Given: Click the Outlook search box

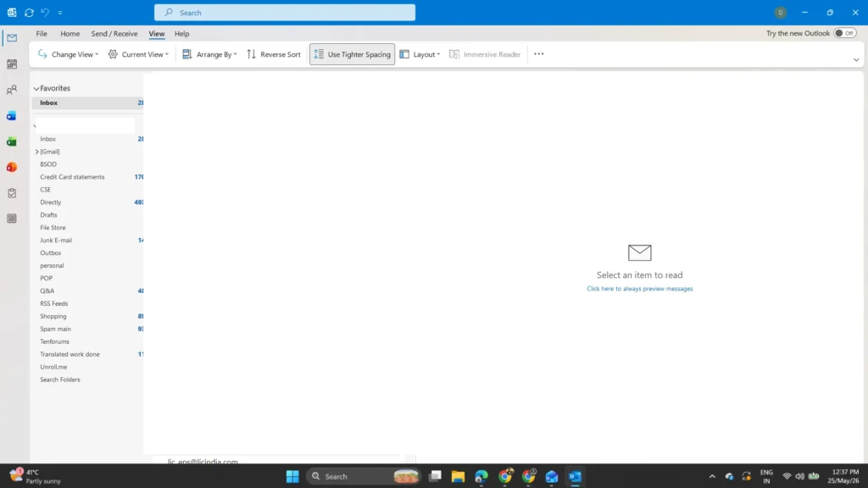Looking at the screenshot, I should pyautogui.click(x=285, y=12).
